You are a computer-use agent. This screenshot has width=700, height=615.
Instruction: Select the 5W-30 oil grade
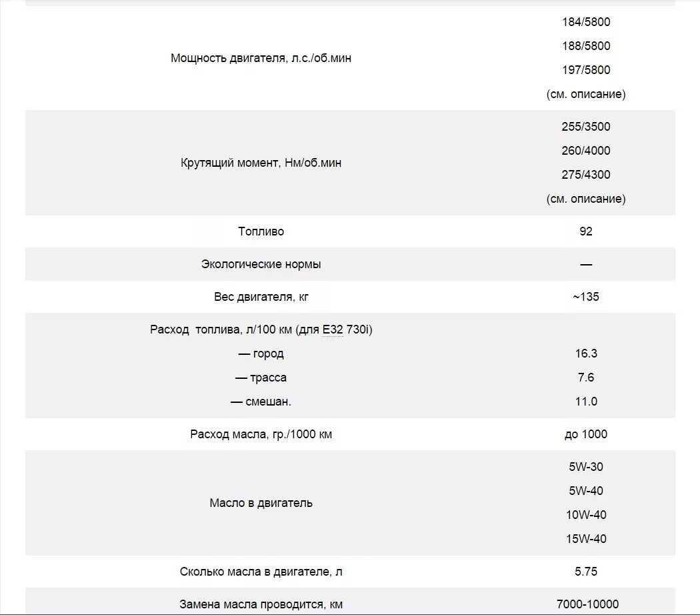(x=586, y=467)
